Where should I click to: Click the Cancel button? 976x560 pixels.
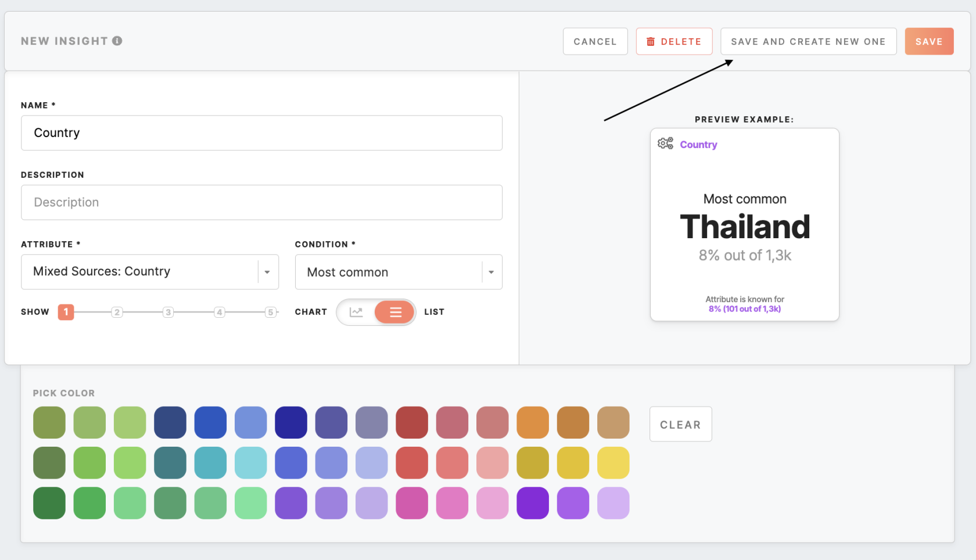pyautogui.click(x=595, y=41)
